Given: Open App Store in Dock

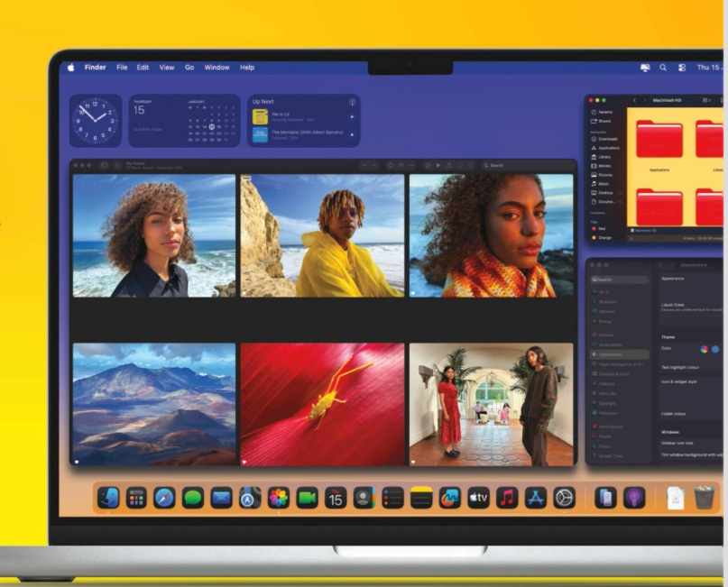Looking at the screenshot, I should coord(536,498).
